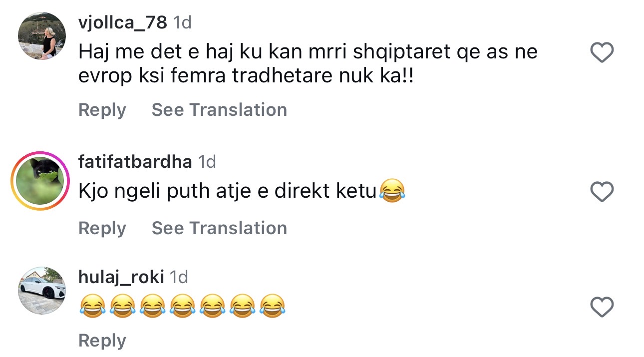See Translation for vjollca_78's comment
This screenshot has width=644, height=357.
tap(219, 110)
